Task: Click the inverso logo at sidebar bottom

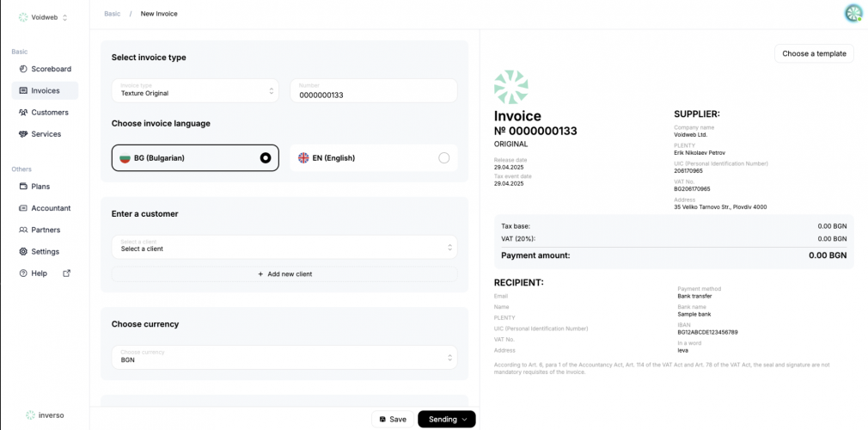Action: 45,415
